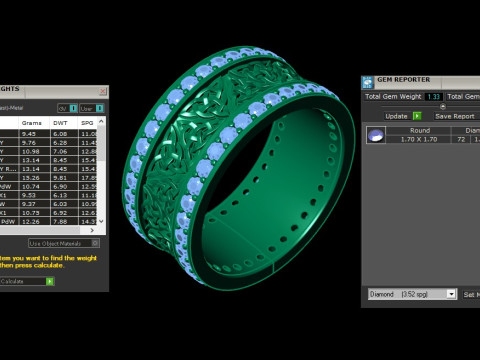Screen dimensions: 480x360
Task: Click the vertical scrollbar thumb in weights table
Action: pyautogui.click(x=101, y=144)
